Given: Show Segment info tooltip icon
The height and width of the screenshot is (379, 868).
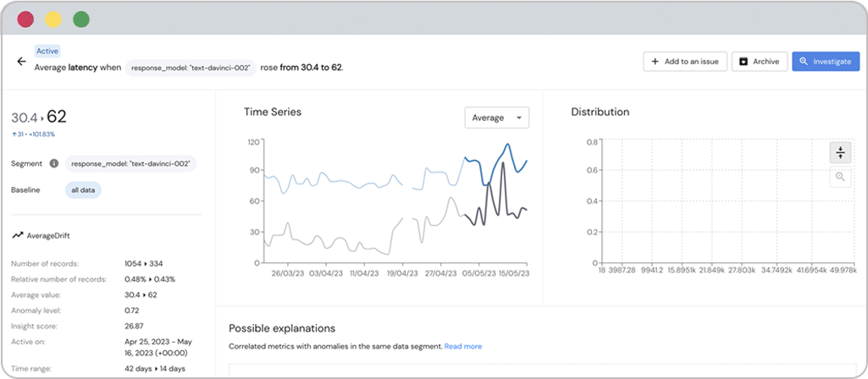Looking at the screenshot, I should [x=53, y=164].
